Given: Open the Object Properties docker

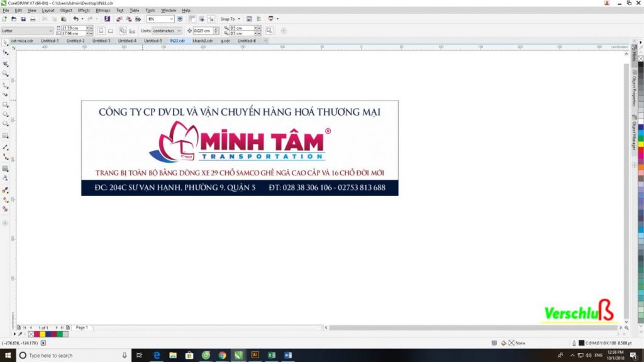Looking at the screenshot, I should tap(634, 88).
